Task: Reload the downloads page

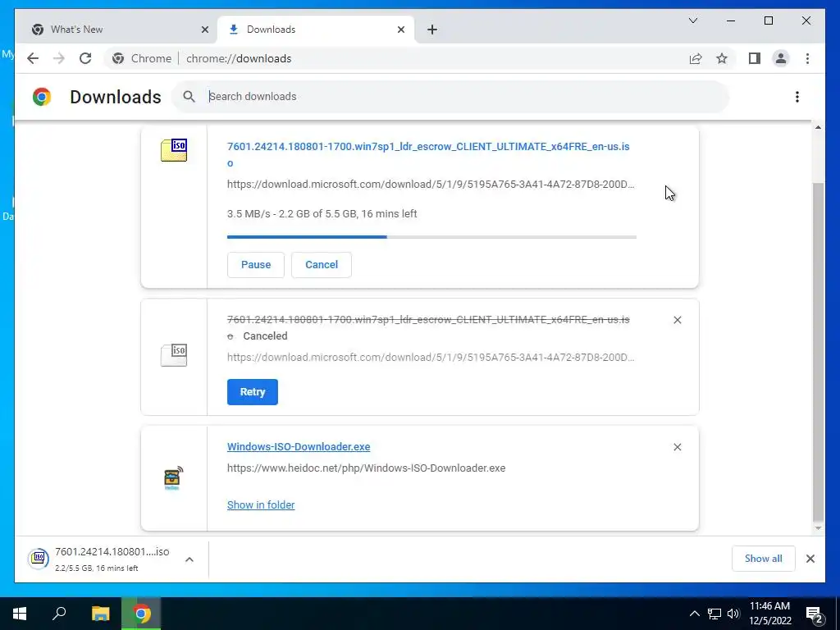Action: pos(85,58)
